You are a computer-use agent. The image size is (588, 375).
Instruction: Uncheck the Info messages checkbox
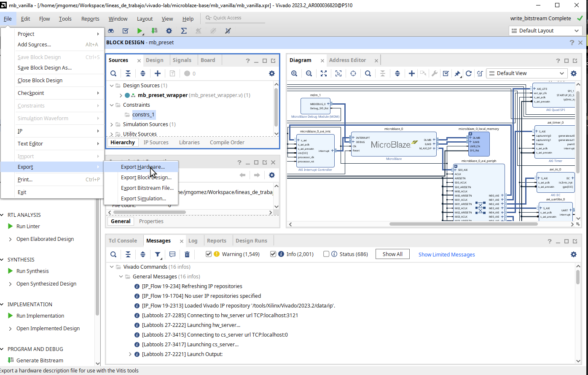pos(273,254)
